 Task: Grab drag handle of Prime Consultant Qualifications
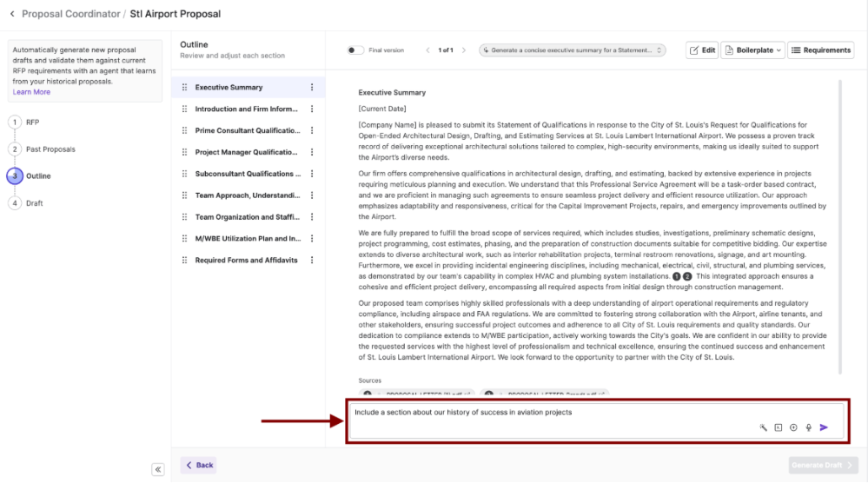(184, 130)
